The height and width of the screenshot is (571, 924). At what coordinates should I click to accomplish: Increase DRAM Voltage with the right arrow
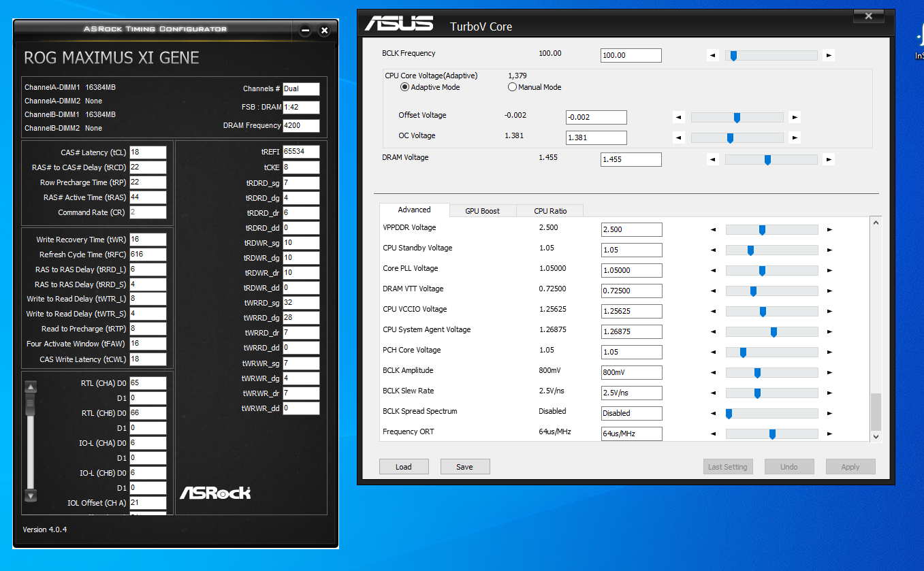tap(829, 160)
